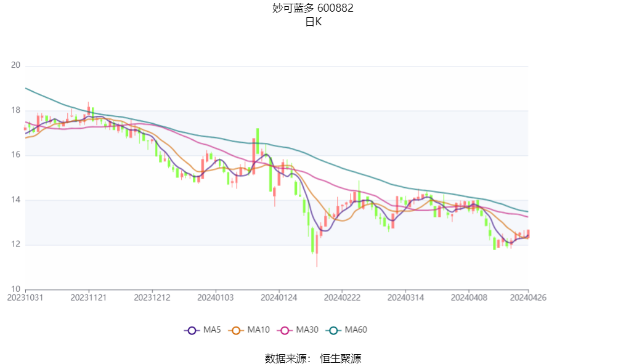Image resolution: width=626 pixels, height=364 pixels.
Task: Click the 20240103 x-axis date label
Action: point(216,297)
